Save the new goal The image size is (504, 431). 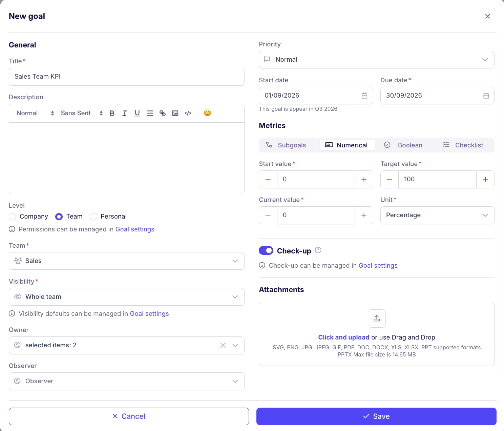(x=376, y=416)
